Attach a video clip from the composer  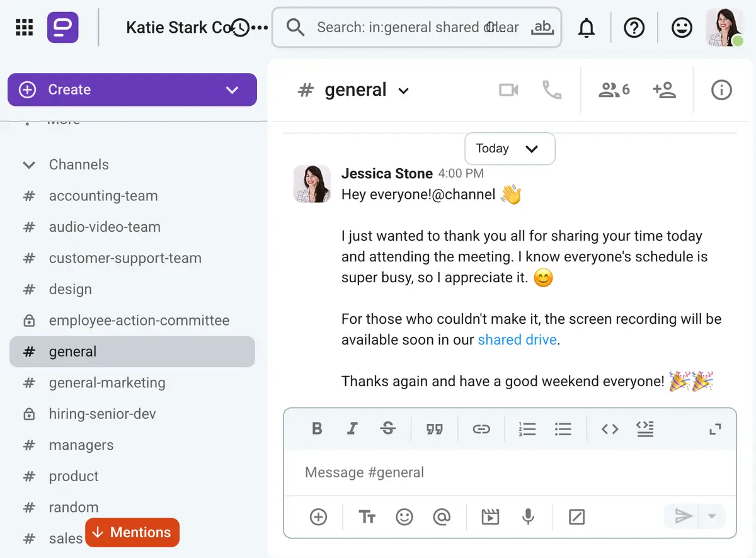(x=490, y=516)
